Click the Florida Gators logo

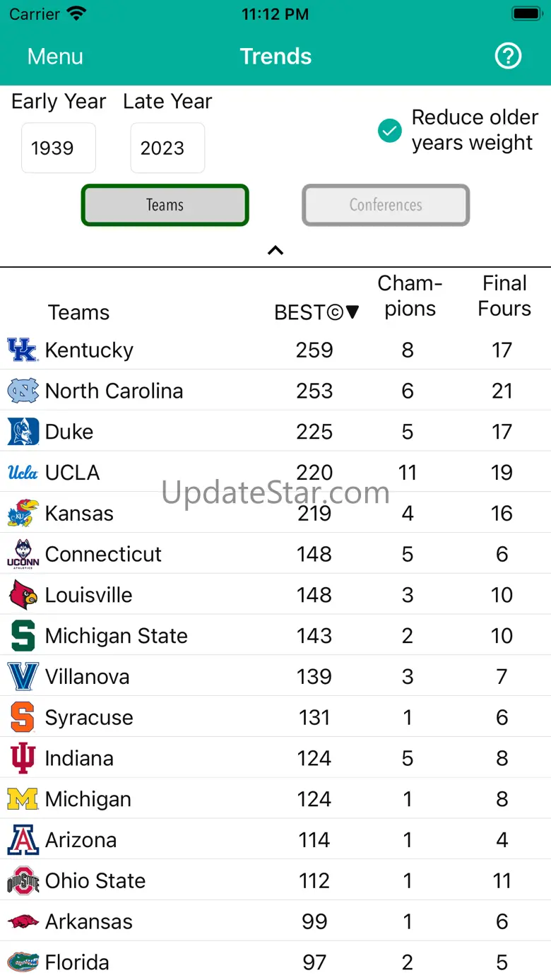click(23, 962)
